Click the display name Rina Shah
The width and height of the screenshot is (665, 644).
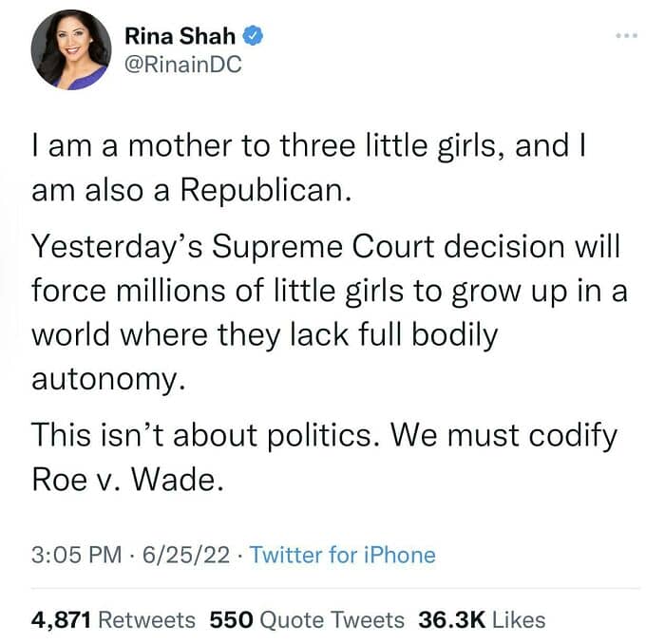[x=180, y=37]
